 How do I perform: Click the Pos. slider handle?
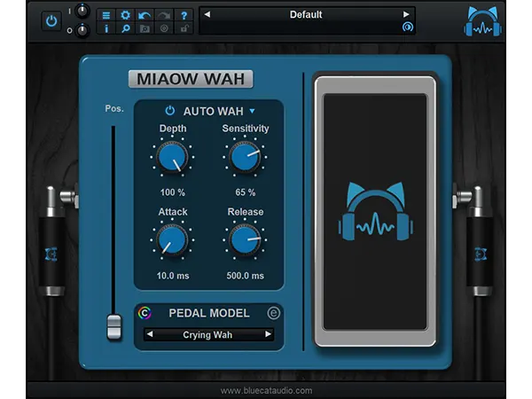click(x=113, y=325)
